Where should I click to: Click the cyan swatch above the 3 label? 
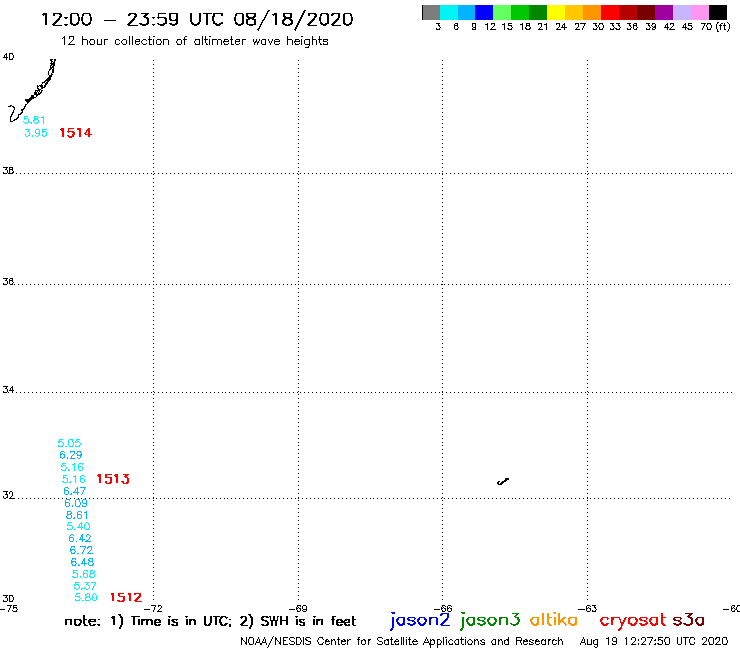(449, 13)
